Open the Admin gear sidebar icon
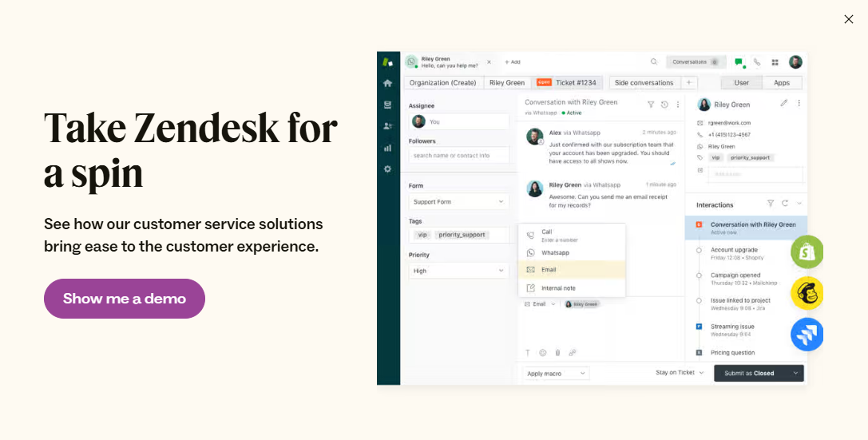The height and width of the screenshot is (440, 868). [x=387, y=168]
